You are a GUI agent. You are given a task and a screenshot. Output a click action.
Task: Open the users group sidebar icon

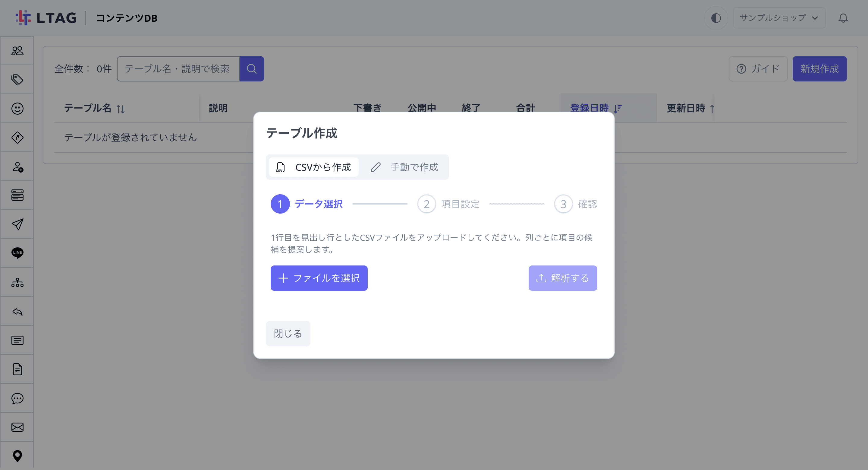point(17,51)
